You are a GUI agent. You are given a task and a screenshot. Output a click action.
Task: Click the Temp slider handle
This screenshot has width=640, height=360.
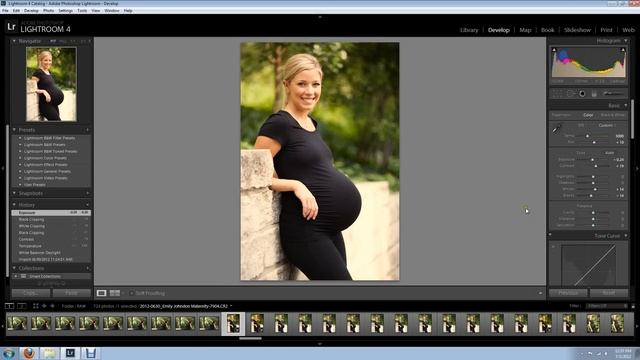point(587,136)
